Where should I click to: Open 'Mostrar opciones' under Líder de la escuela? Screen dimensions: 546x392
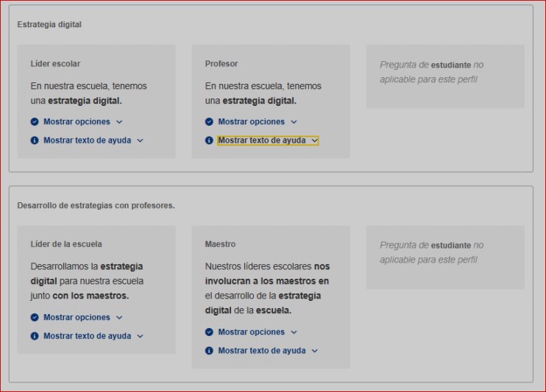77,318
